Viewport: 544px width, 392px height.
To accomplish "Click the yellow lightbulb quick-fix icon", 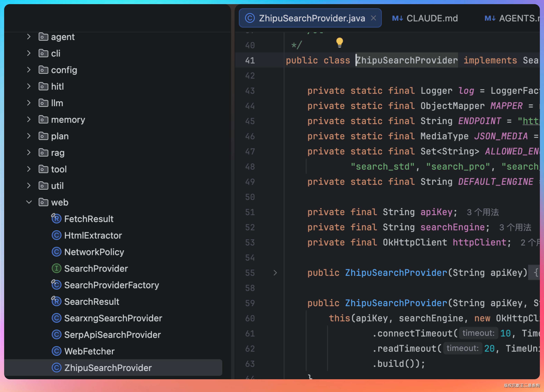I will point(339,42).
